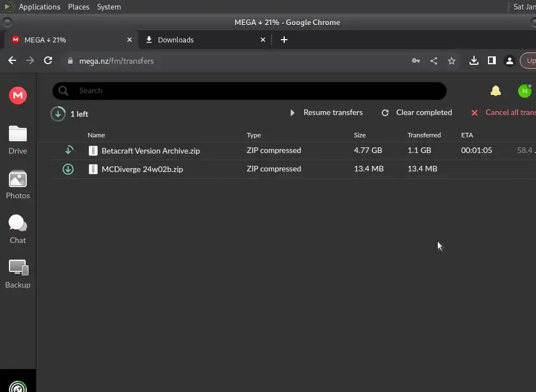Click the Type column header
The height and width of the screenshot is (392, 536).
(x=253, y=135)
